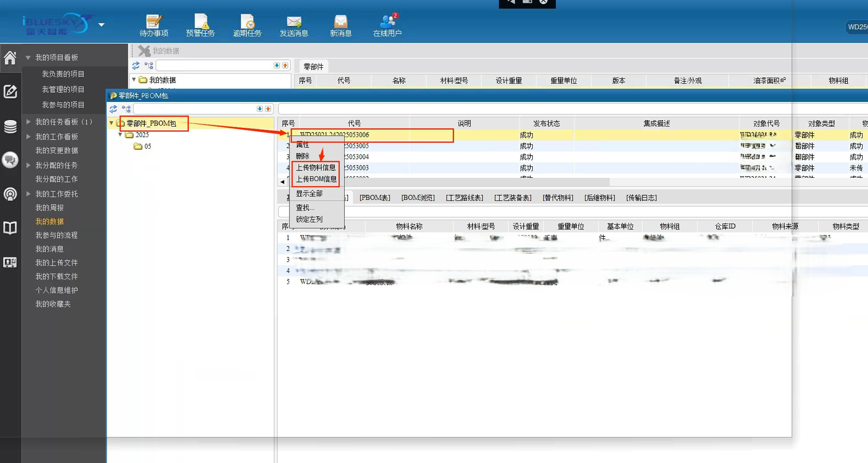Switch to the [工艺路线表] tab
Image resolution: width=868 pixels, height=463 pixels.
pyautogui.click(x=464, y=198)
